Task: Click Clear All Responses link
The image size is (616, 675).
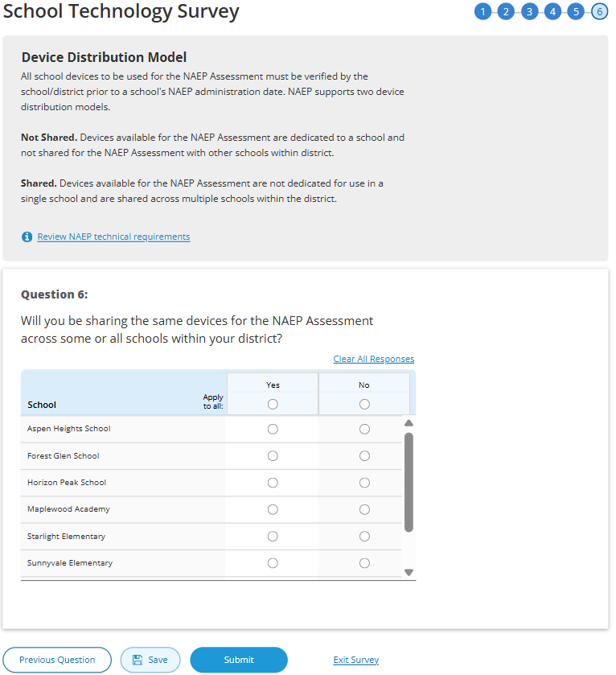Action: (x=374, y=359)
